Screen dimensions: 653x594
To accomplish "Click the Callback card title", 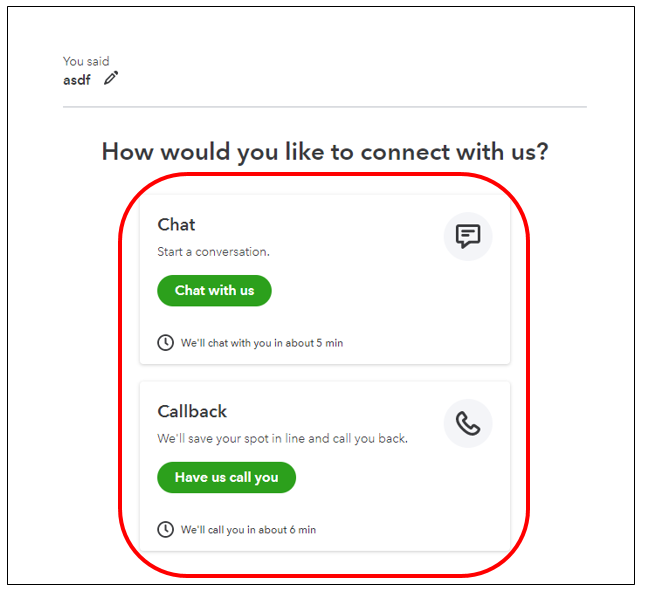I will pyautogui.click(x=192, y=411).
